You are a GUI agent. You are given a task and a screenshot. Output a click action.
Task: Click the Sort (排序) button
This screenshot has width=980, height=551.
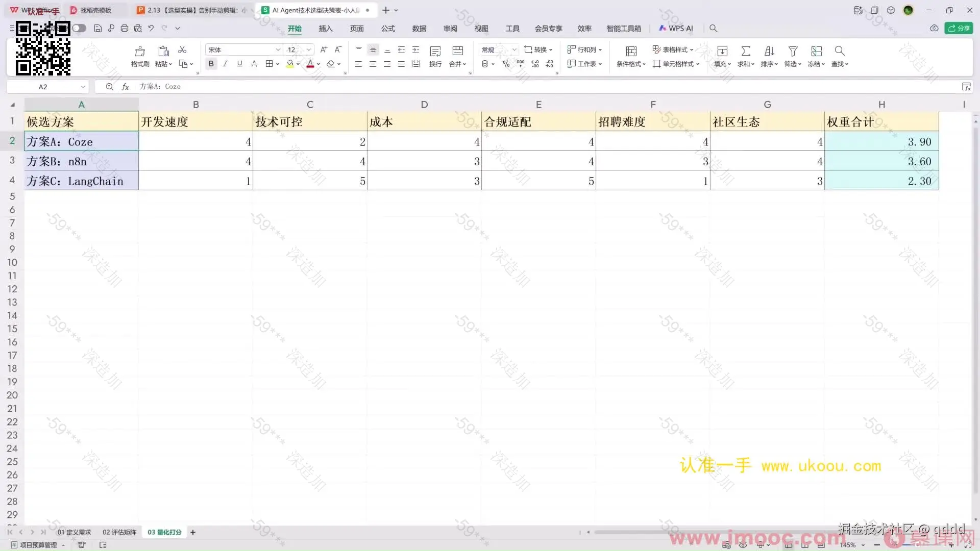tap(769, 56)
